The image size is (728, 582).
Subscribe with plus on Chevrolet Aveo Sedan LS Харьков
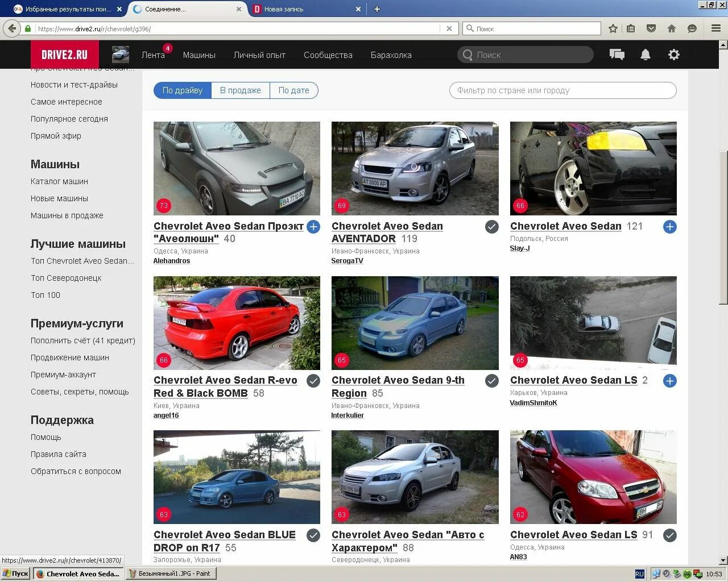pyautogui.click(x=670, y=381)
